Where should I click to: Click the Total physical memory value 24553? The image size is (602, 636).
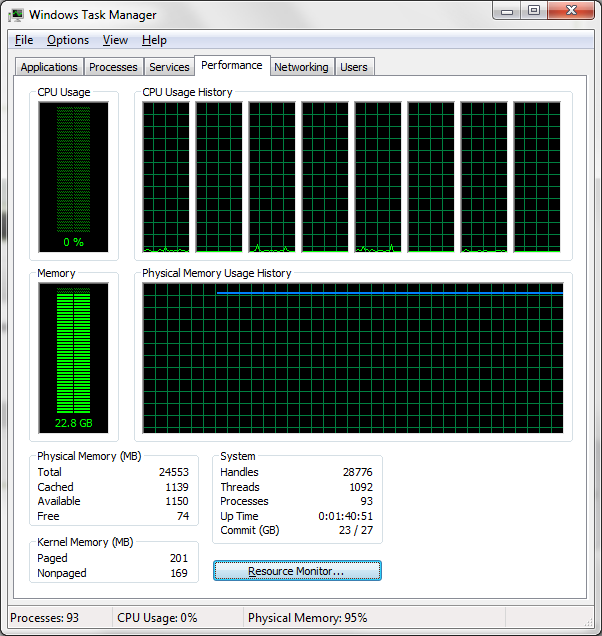[174, 472]
